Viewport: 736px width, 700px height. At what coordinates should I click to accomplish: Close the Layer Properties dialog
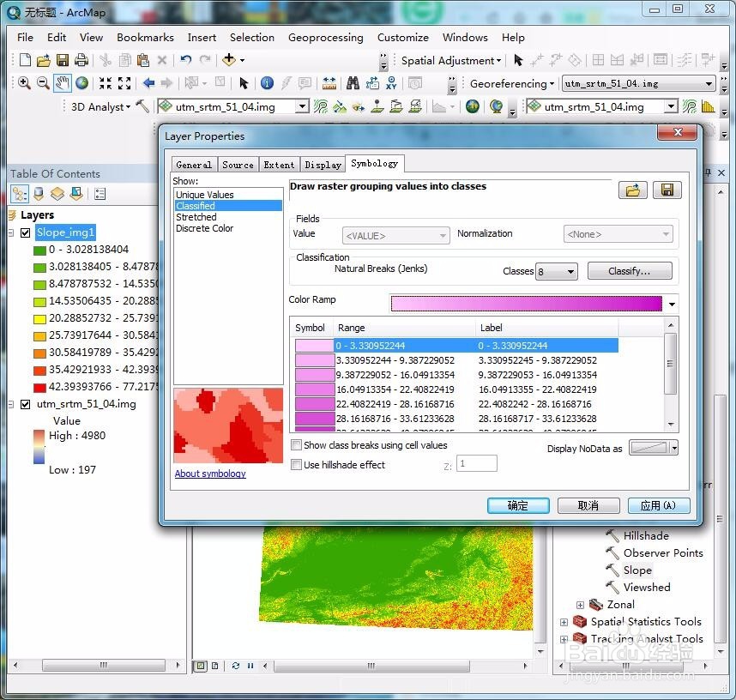coord(677,132)
